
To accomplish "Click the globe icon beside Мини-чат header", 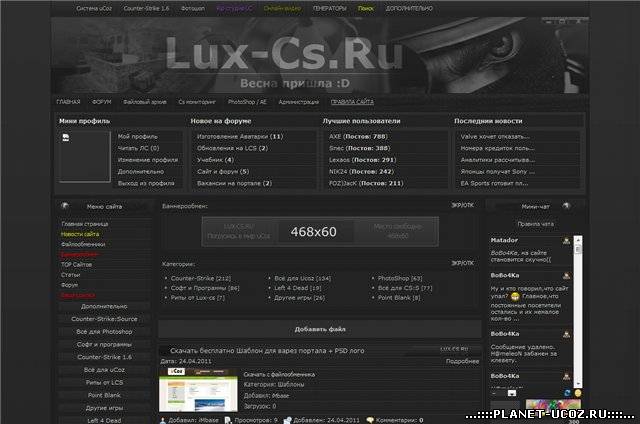I will (x=566, y=206).
